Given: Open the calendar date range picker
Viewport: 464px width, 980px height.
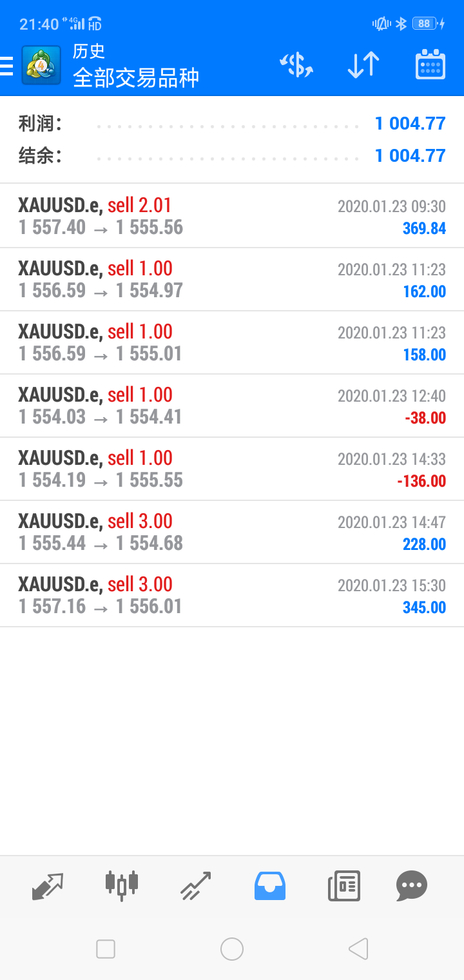Looking at the screenshot, I should (x=430, y=65).
